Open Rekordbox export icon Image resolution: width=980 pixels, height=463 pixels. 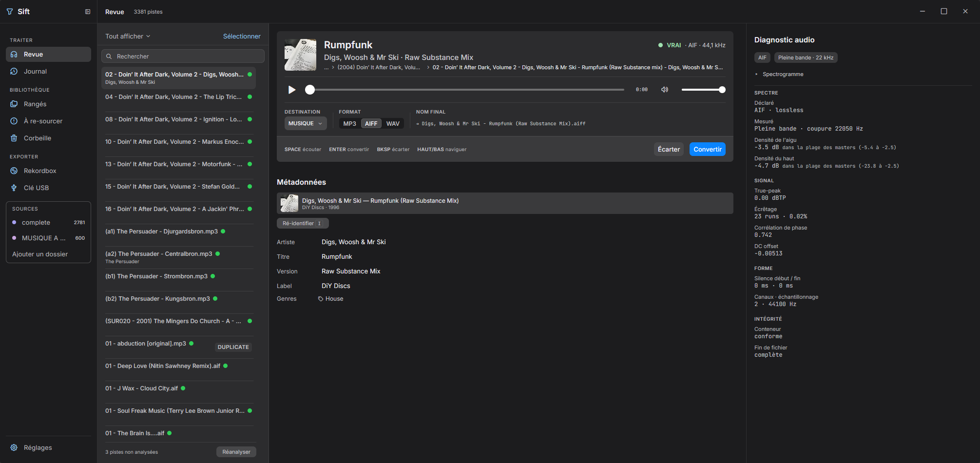coord(14,171)
